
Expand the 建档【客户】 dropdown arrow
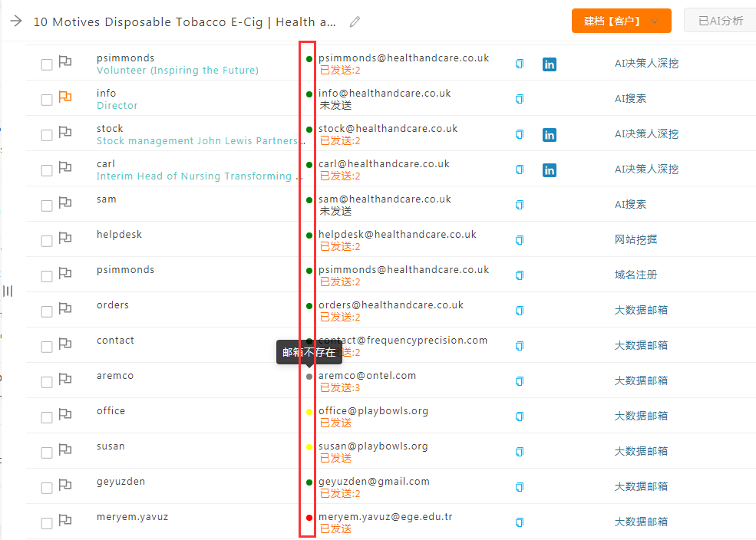655,21
